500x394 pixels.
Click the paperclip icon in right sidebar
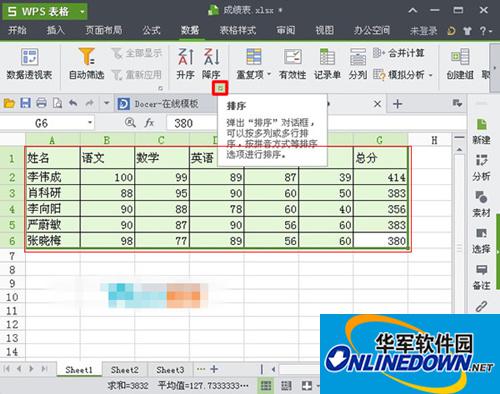point(481,306)
